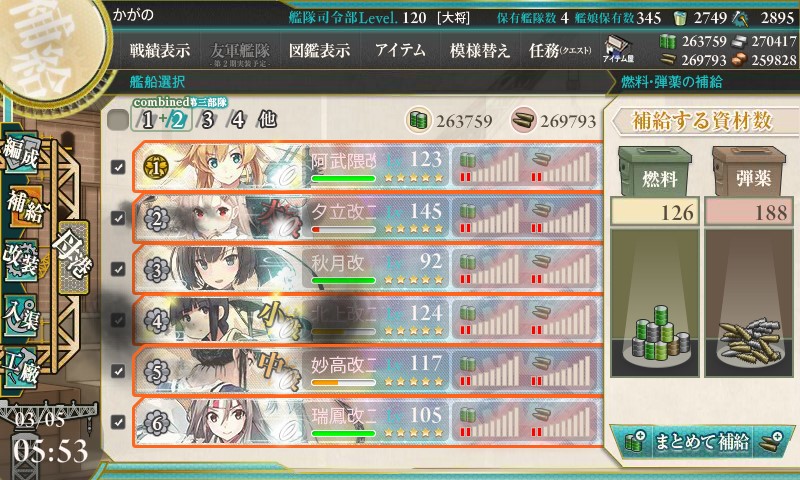Click the 弾薬 ammo supply crate
The image size is (800, 480).
click(x=748, y=171)
